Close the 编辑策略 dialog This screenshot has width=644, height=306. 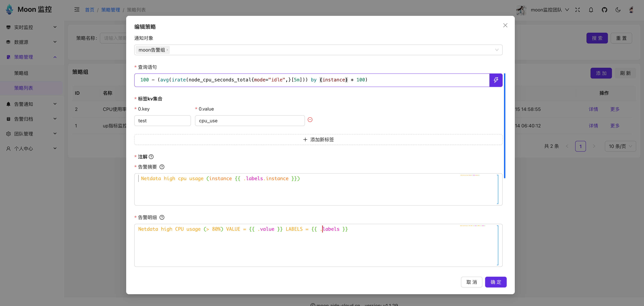(x=505, y=25)
